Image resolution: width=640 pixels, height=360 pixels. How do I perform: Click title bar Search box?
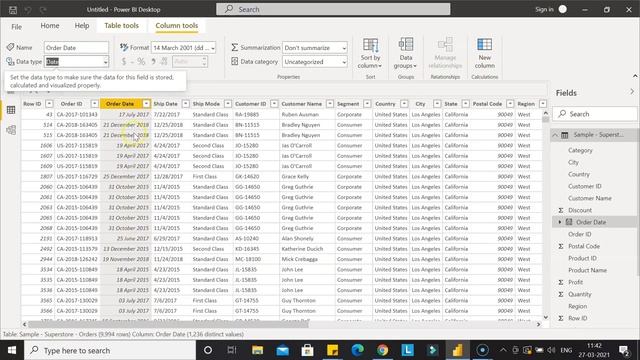click(x=333, y=9)
